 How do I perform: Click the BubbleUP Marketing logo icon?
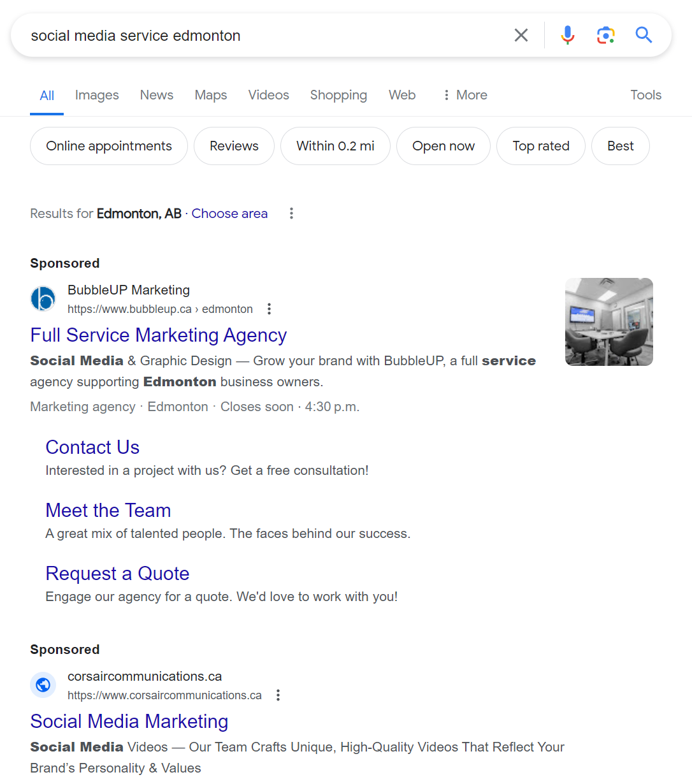point(43,299)
